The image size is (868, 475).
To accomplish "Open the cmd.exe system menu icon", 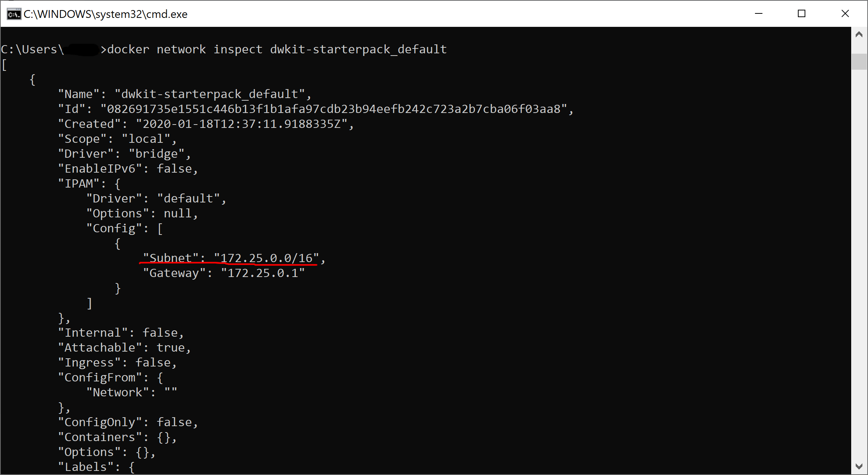I will click(14, 14).
